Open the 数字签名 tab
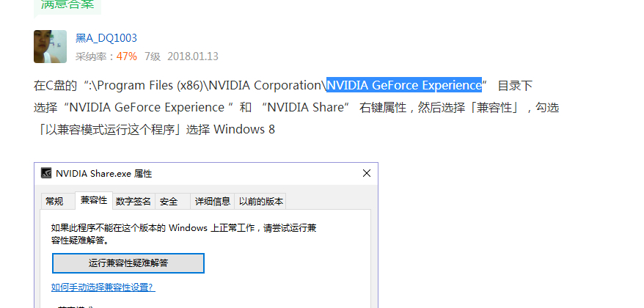This screenshot has width=644, height=308. point(133,202)
